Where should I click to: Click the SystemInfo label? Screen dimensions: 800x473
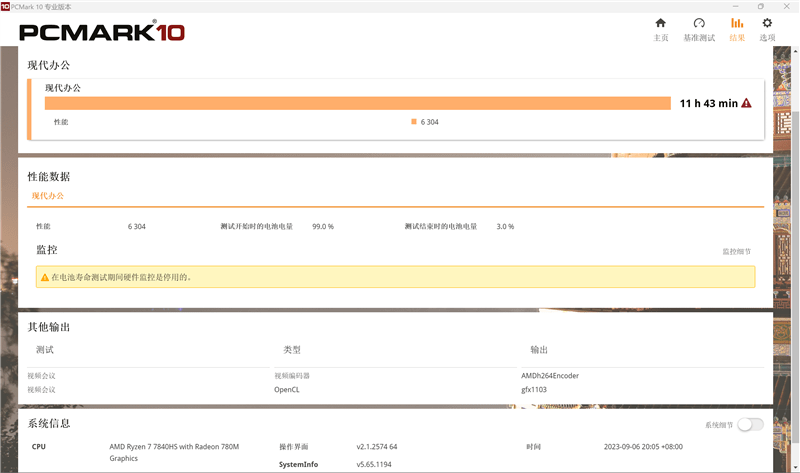click(x=298, y=464)
